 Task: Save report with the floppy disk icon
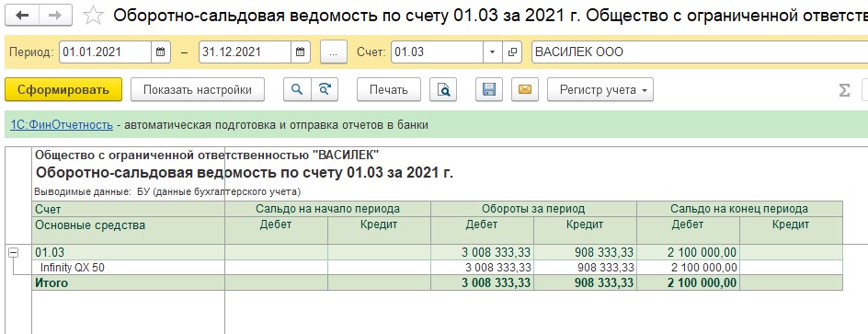[x=489, y=90]
